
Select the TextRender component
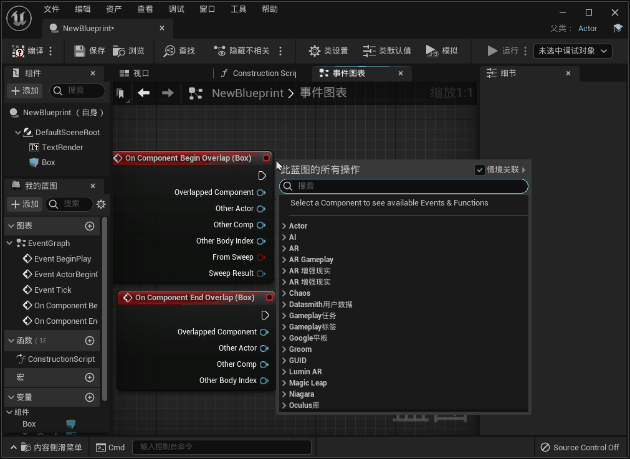(x=55, y=147)
